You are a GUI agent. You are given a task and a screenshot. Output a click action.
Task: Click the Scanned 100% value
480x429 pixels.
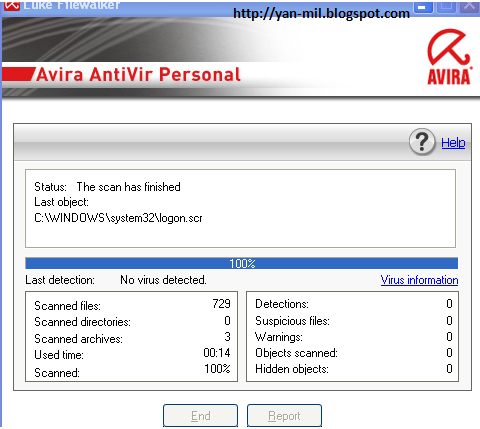(217, 369)
